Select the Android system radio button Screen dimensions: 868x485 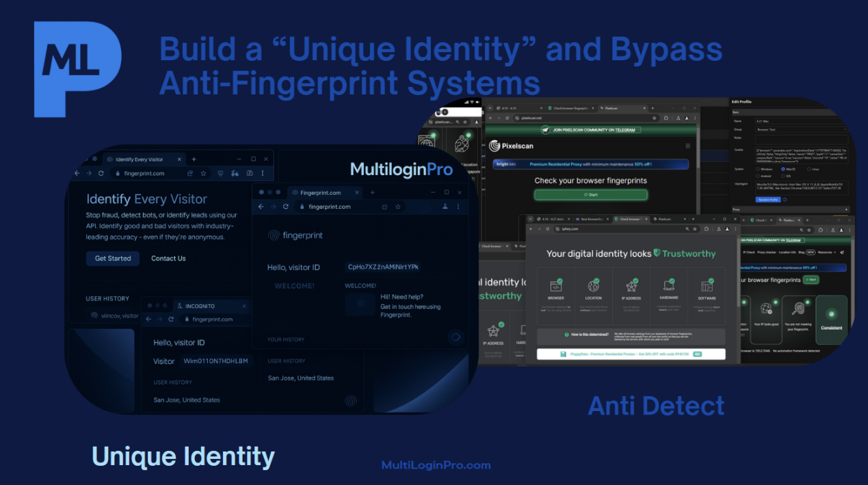point(758,176)
